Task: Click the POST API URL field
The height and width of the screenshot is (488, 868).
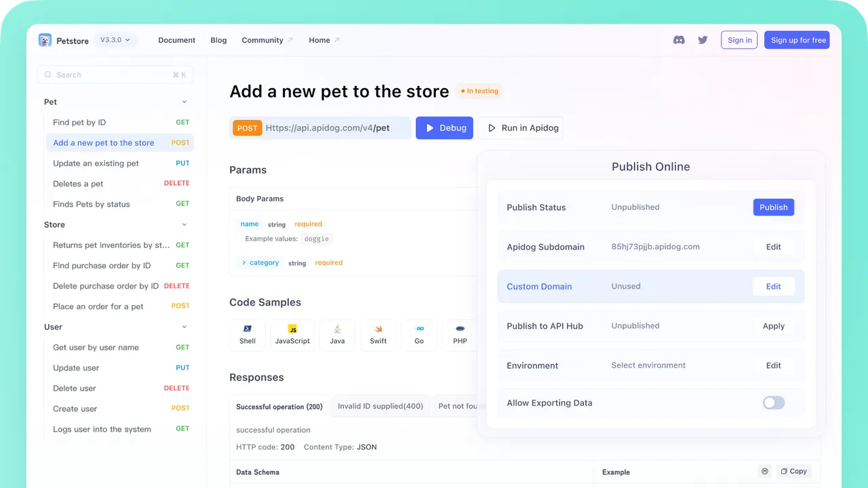Action: [x=320, y=128]
